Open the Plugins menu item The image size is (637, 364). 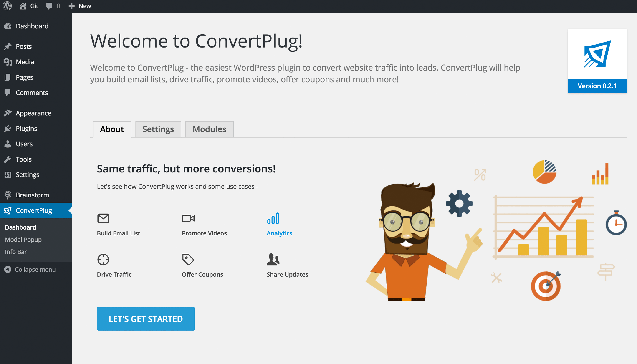tap(26, 129)
